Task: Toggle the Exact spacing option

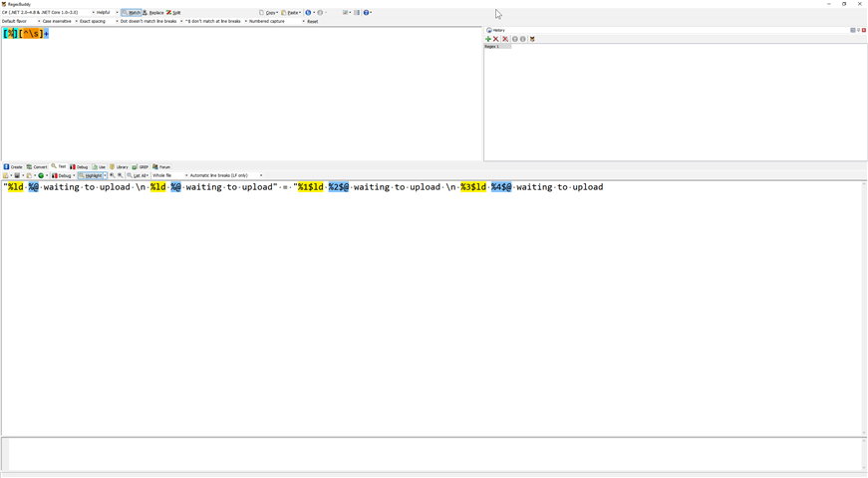Action: pos(99,21)
